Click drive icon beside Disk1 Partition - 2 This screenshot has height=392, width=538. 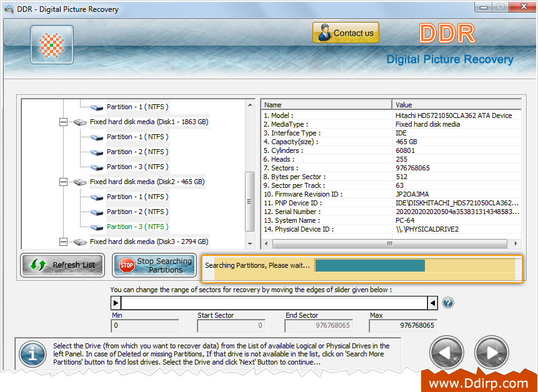tap(97, 152)
